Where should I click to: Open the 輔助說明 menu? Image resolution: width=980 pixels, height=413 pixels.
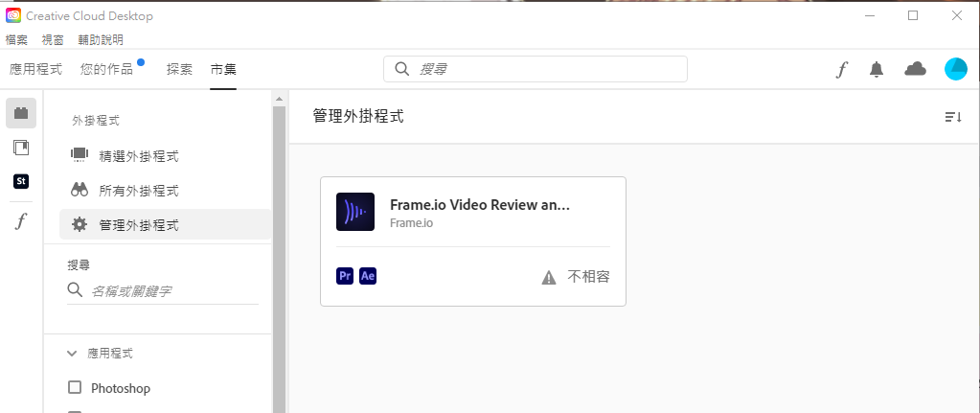pos(101,40)
